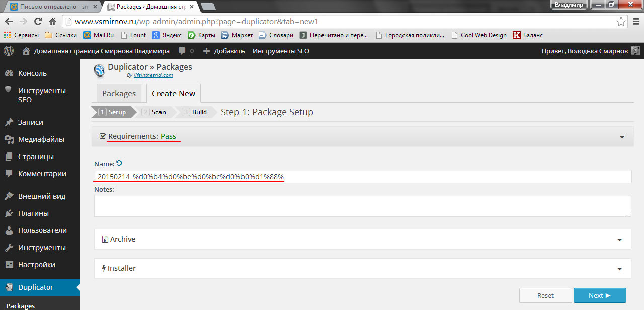This screenshot has width=644, height=310.
Task: Open Яндекс bookmark
Action: 167,35
